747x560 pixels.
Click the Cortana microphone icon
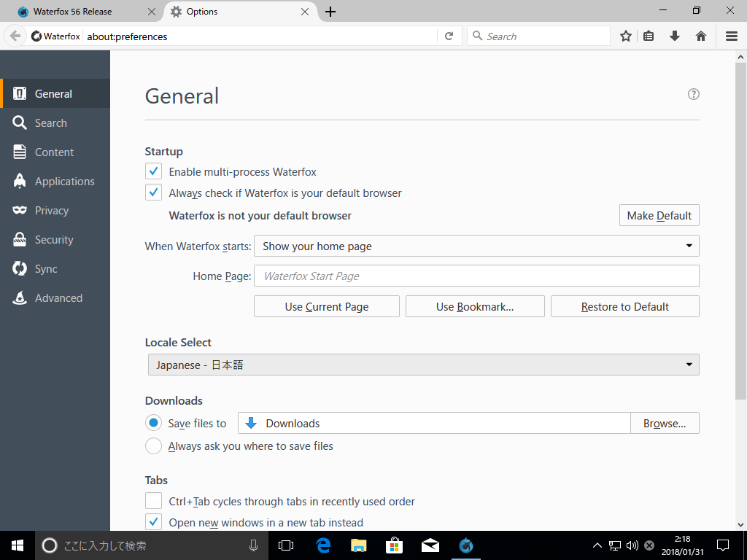(x=253, y=545)
